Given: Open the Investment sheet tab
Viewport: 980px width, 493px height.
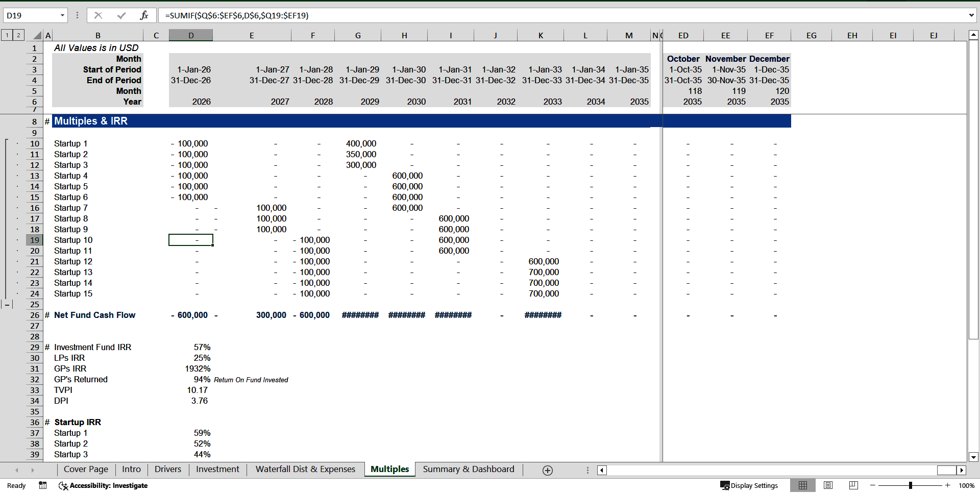Looking at the screenshot, I should pos(217,470).
